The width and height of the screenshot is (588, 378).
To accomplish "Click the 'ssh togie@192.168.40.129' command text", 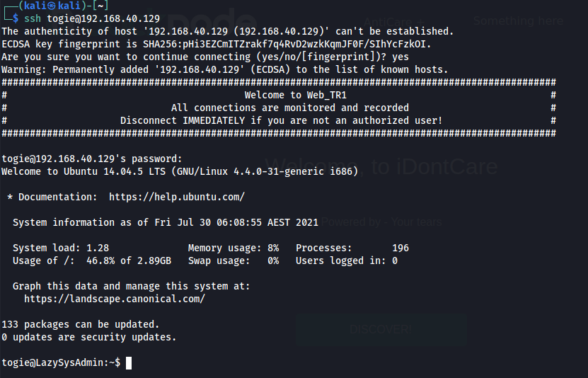I will pyautogui.click(x=92, y=18).
